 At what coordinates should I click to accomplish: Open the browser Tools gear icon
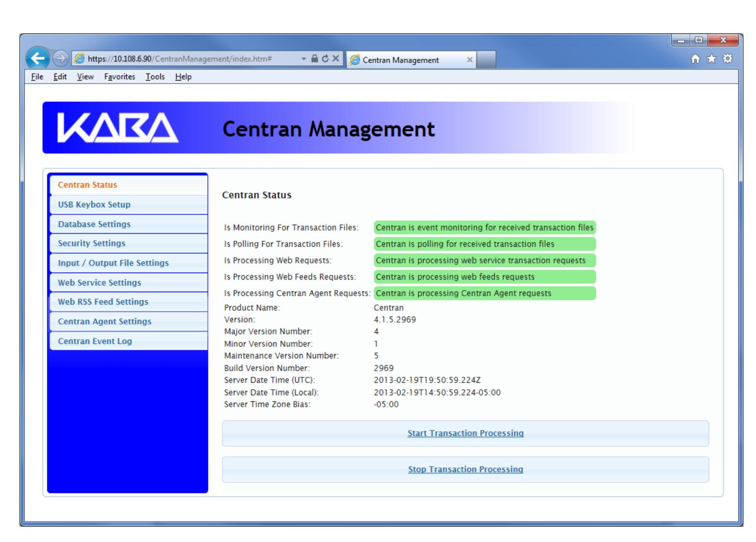(x=728, y=59)
